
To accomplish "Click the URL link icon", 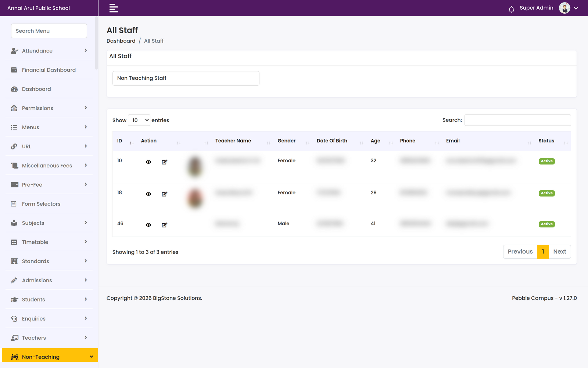I will (14, 146).
